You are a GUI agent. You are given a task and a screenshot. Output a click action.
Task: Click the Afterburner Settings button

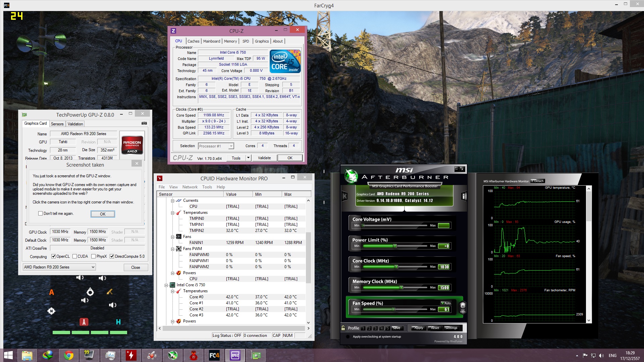[x=451, y=328]
